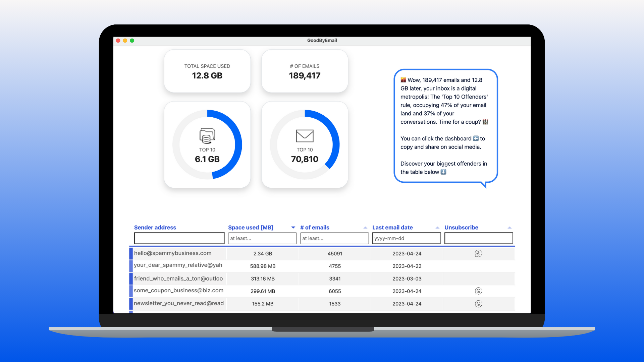Click the # of Emails 189,417 card
Screen dimensions: 644x362
305,71
